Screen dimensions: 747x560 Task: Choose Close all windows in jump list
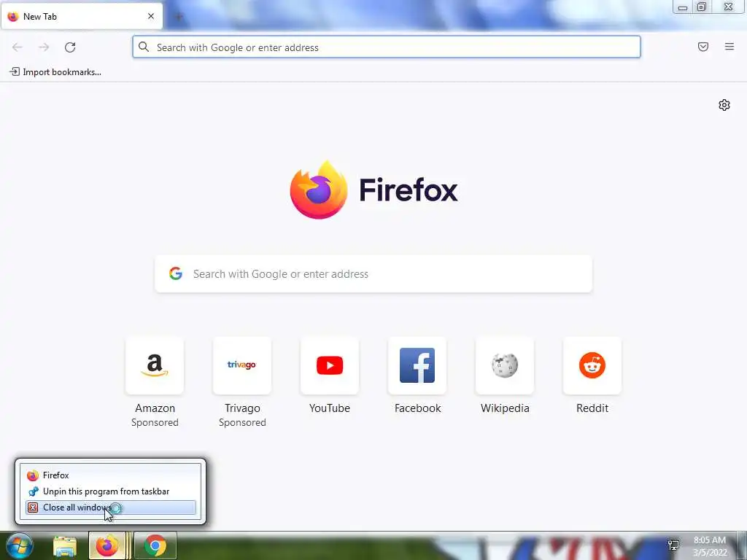pos(111,507)
